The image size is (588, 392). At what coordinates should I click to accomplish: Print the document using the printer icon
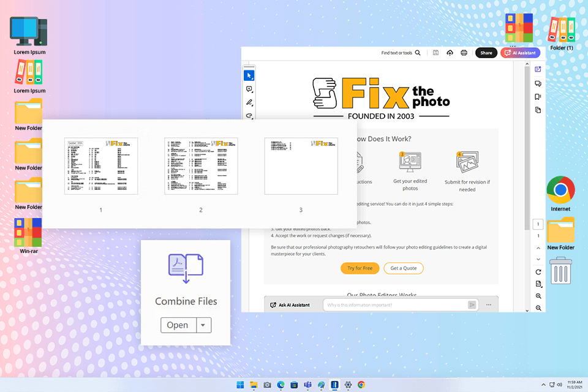[x=464, y=53]
